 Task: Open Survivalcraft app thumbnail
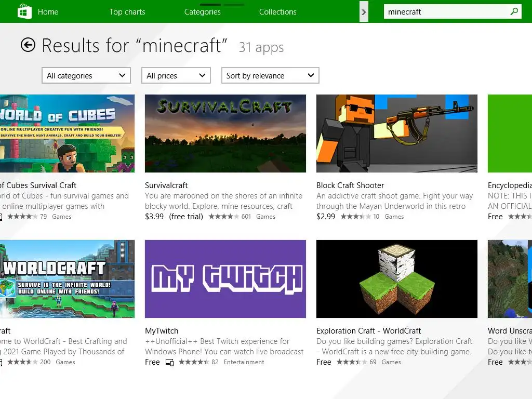[x=225, y=134]
